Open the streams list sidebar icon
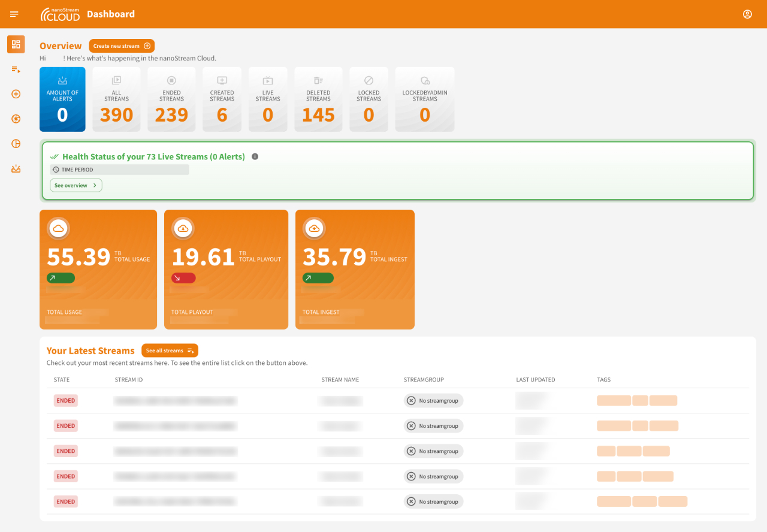This screenshot has width=767, height=532. point(16,69)
